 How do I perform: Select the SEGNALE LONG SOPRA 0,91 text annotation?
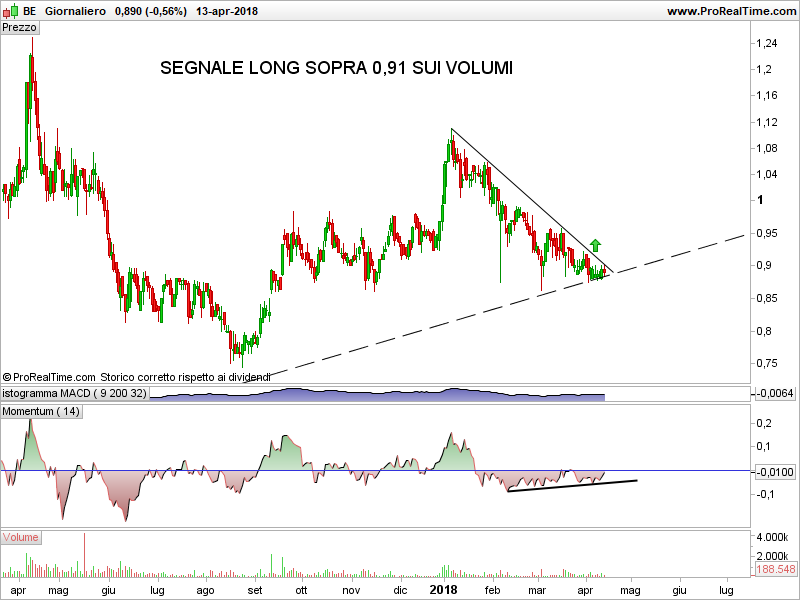(x=336, y=69)
